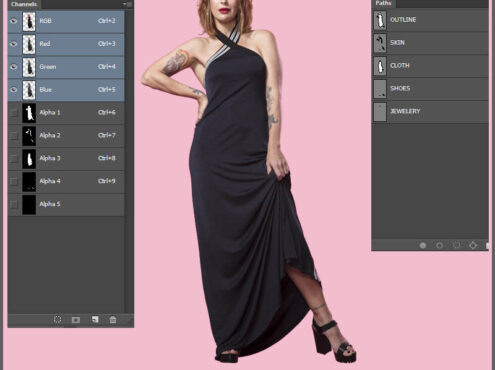Image resolution: width=495 pixels, height=370 pixels.
Task: Show the Alpha 1 channel
Action: click(14, 113)
